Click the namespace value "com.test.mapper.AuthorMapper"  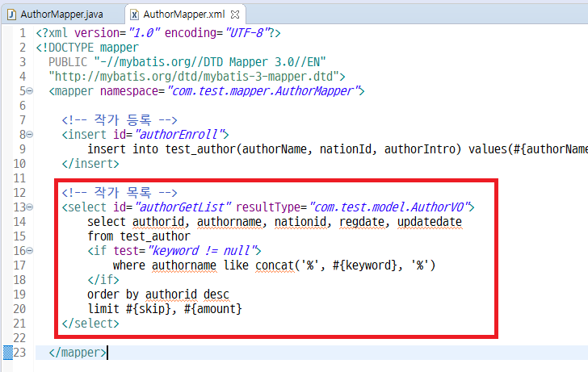[x=263, y=91]
